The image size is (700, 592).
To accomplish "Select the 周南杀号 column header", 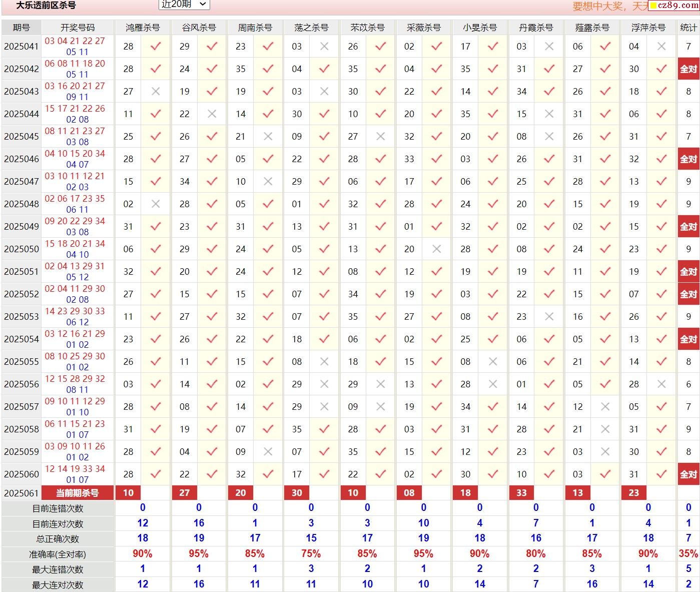I will [255, 28].
